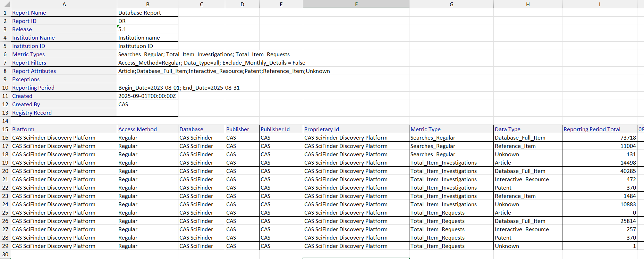Click the Release value cell 5.1
Viewport: 644px width, 259px height.
pos(147,29)
